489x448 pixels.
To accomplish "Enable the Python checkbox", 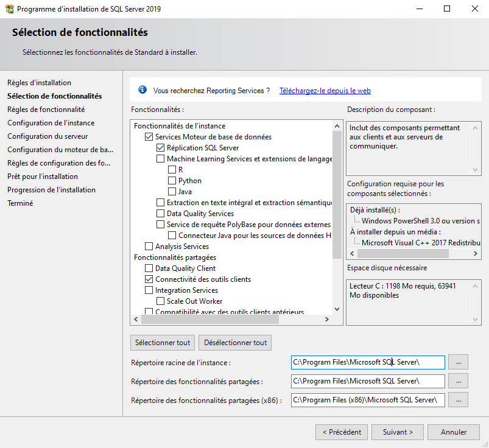I will tap(172, 181).
